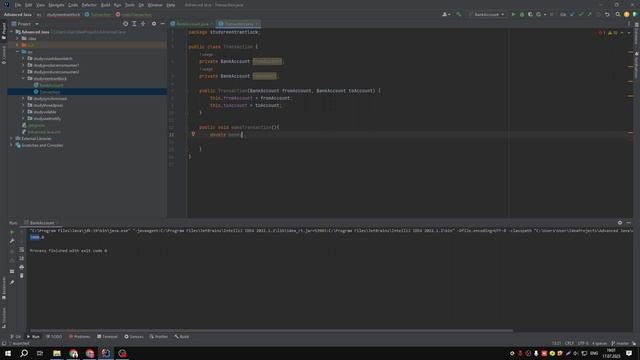Open the Refactor menu
Viewport: 640px width, 360px height.
89,5
